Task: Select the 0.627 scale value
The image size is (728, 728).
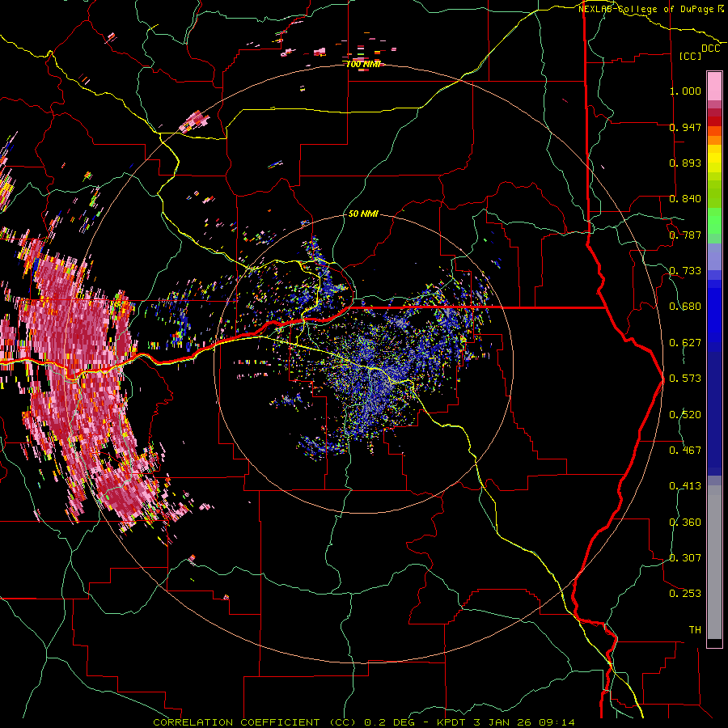Action: (685, 343)
